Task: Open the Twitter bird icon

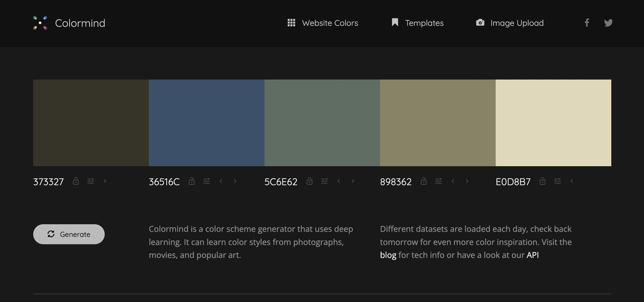Action: (608, 23)
